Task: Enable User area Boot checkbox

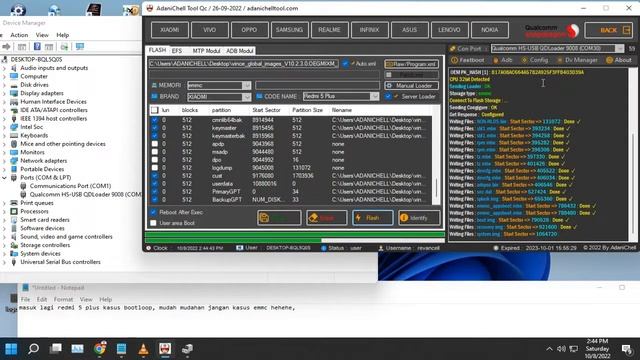Action: [153, 223]
